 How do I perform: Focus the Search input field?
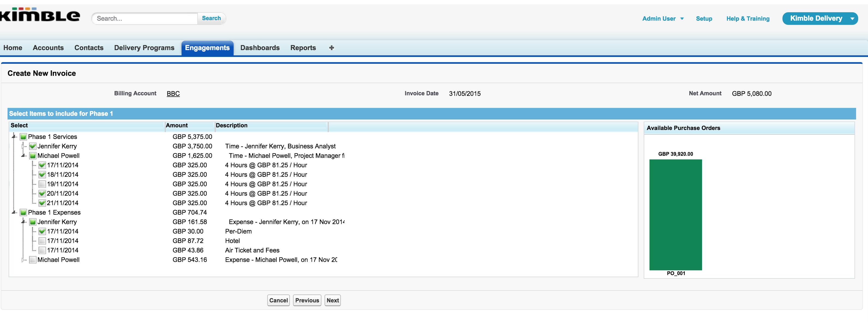pyautogui.click(x=145, y=19)
